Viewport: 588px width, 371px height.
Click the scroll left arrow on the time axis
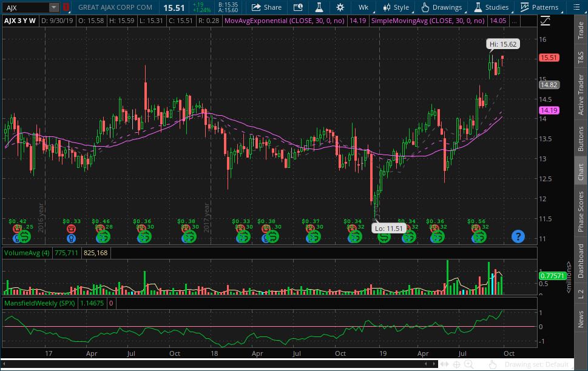point(4,364)
